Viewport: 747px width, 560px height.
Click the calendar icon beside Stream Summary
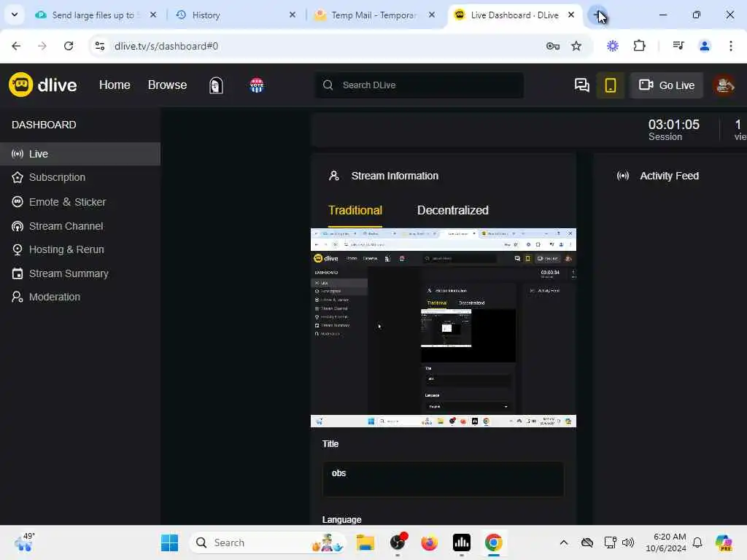pos(18,273)
